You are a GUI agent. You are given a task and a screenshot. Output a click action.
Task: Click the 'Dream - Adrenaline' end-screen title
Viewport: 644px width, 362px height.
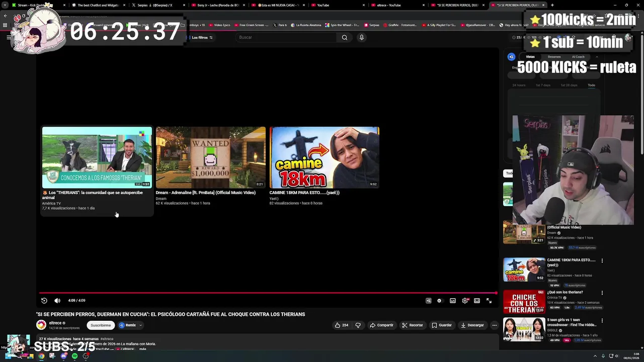pyautogui.click(x=205, y=193)
